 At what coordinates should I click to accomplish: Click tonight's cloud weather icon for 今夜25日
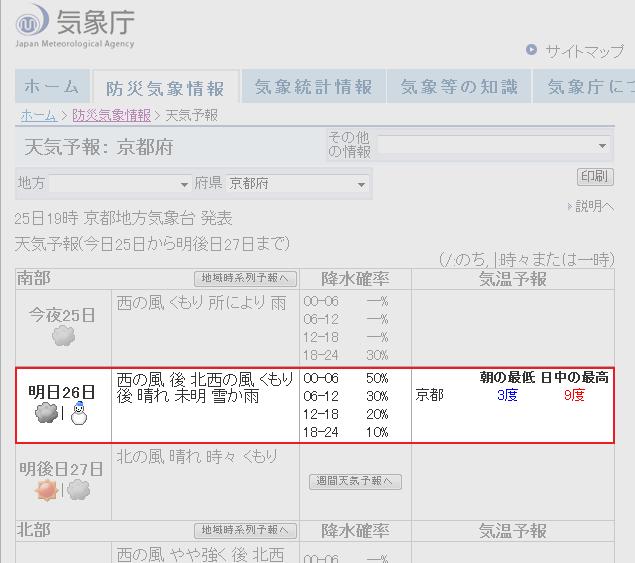click(63, 336)
